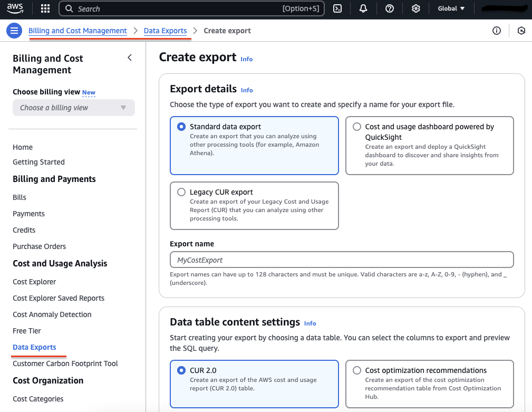Image resolution: width=532 pixels, height=412 pixels.
Task: Select Cost optimization recommendations data table
Action: tap(357, 370)
